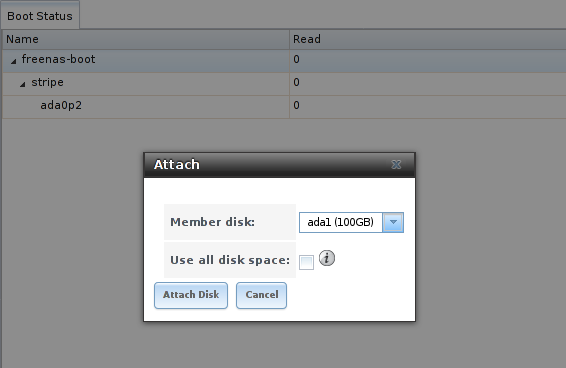Switch to the Boot Status tab
The width and height of the screenshot is (566, 368).
(40, 16)
